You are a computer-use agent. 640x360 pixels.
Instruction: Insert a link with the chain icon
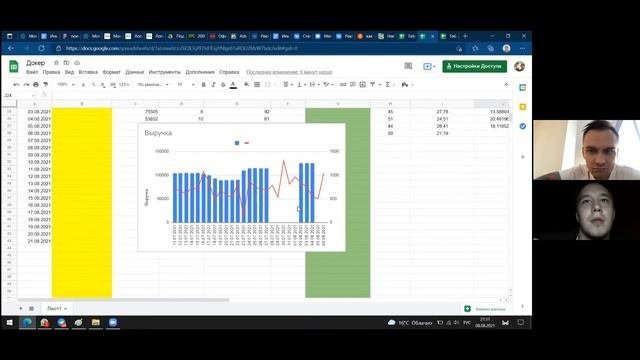click(343, 84)
